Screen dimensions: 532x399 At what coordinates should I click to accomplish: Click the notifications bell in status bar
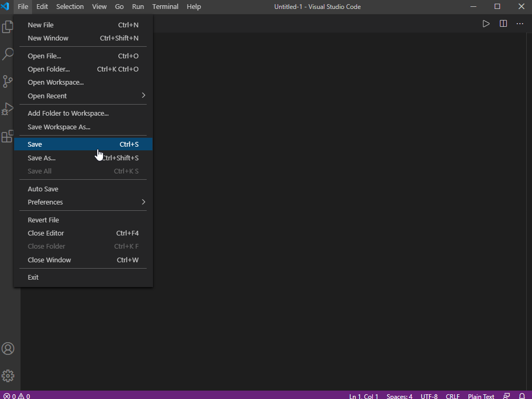[522, 396]
